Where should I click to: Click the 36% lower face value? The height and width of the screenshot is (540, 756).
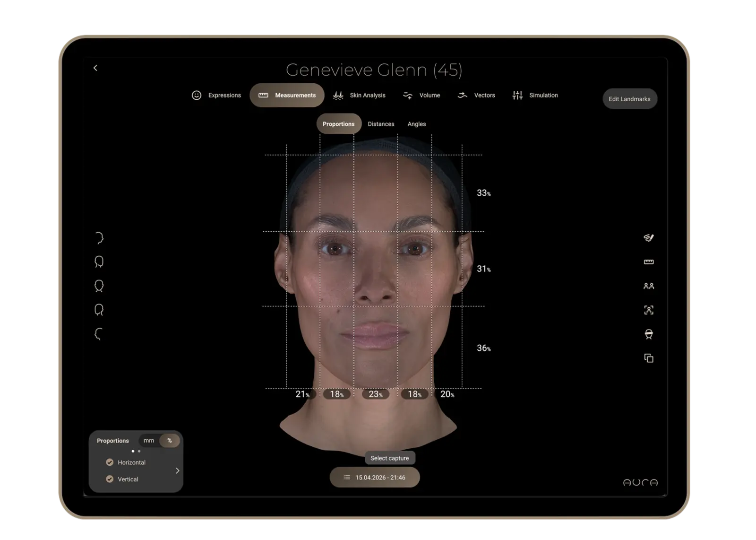click(x=483, y=348)
